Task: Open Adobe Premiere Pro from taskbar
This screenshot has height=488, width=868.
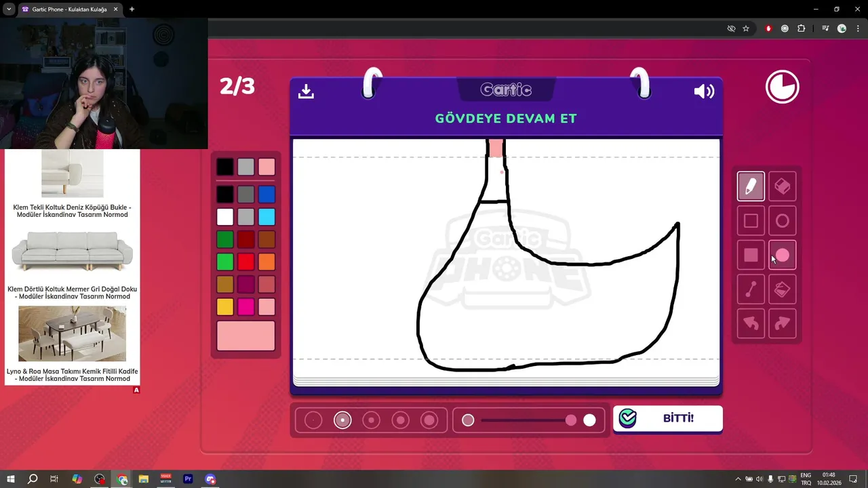Action: tap(188, 479)
